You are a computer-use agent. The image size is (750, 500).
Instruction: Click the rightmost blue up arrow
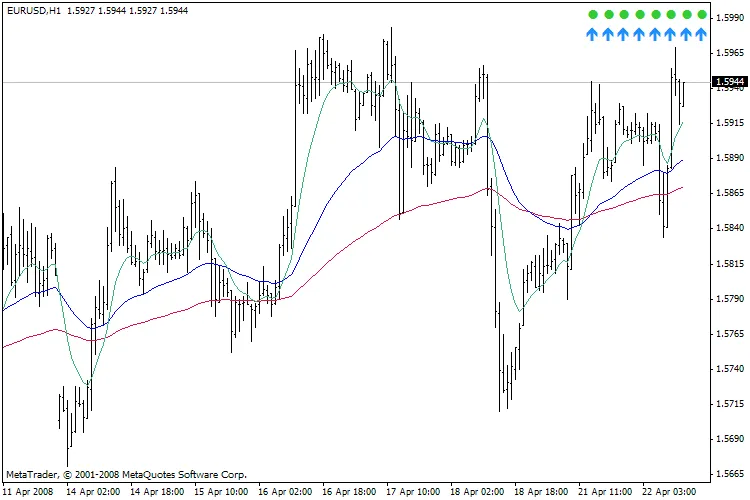[702, 35]
